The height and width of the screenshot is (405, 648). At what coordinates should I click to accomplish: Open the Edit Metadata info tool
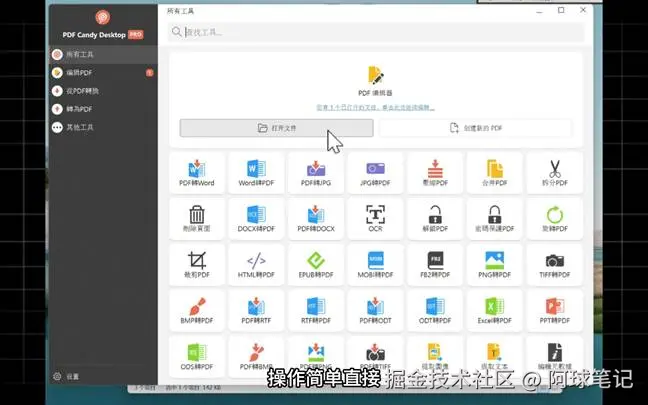click(x=555, y=355)
